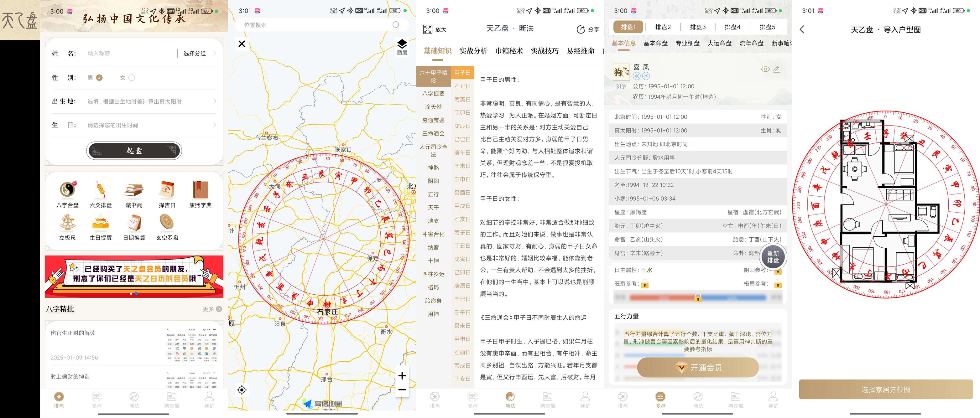Open the 生日提醒 cake icon
This screenshot has width=980, height=418.
[x=101, y=223]
